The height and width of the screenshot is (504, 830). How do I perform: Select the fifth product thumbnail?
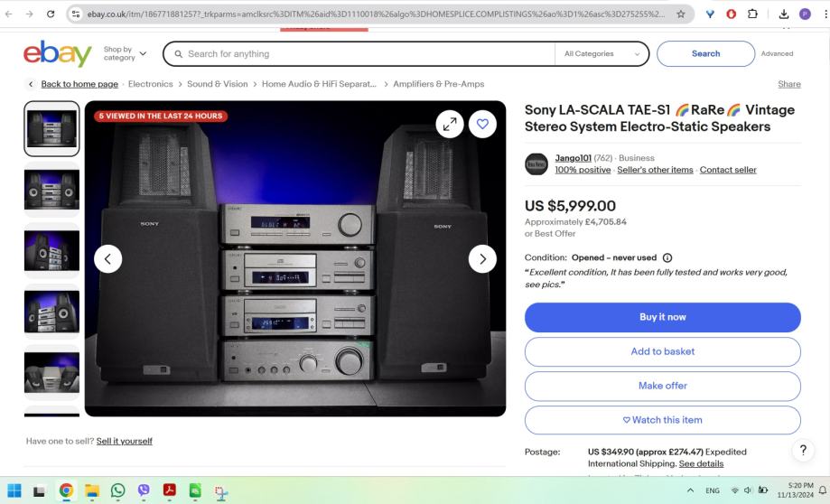coord(51,373)
